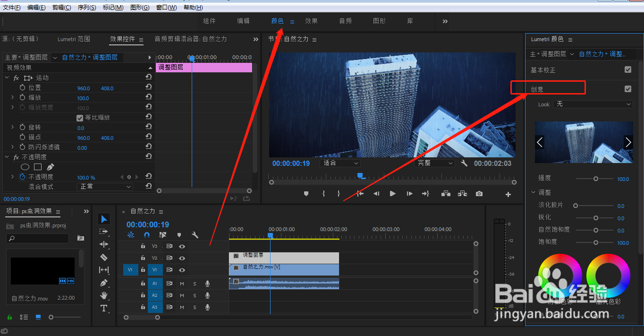Open the File menu

click(12, 7)
